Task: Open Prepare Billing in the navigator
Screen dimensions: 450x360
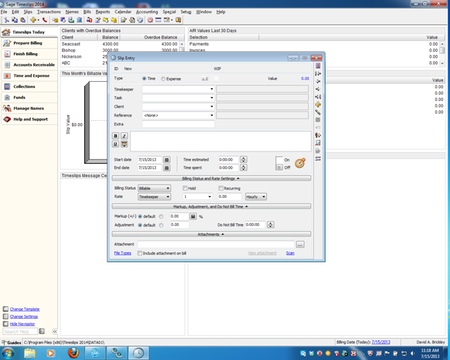Action: (x=29, y=43)
